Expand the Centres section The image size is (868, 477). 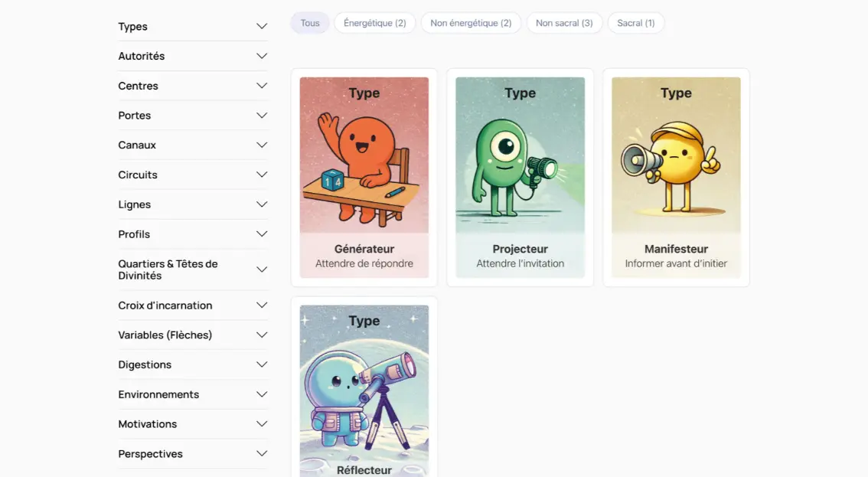[193, 86]
